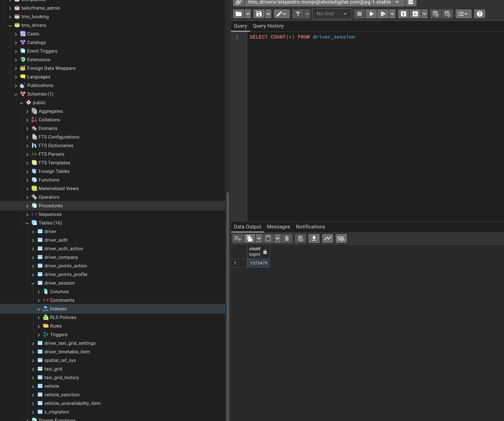This screenshot has width=504, height=421.
Task: Open the Notifications tab
Action: [310, 227]
